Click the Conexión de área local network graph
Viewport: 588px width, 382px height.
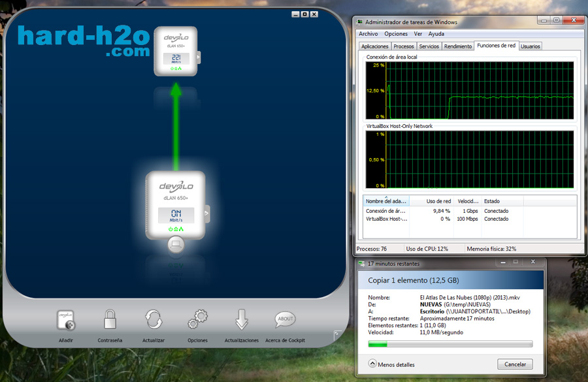coord(470,90)
